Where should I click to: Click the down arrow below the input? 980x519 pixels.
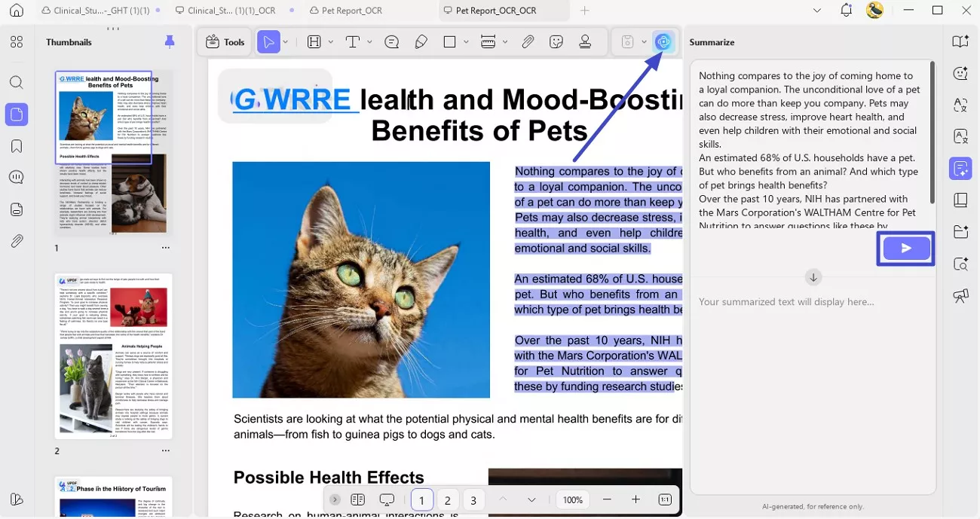coord(813,277)
